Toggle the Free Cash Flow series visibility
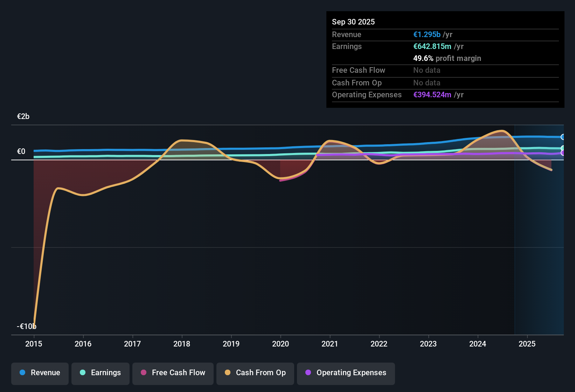575x392 pixels. point(173,373)
